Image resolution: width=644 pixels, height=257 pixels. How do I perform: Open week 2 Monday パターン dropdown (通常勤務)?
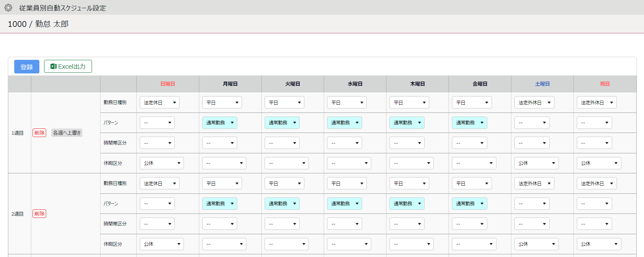pyautogui.click(x=220, y=204)
